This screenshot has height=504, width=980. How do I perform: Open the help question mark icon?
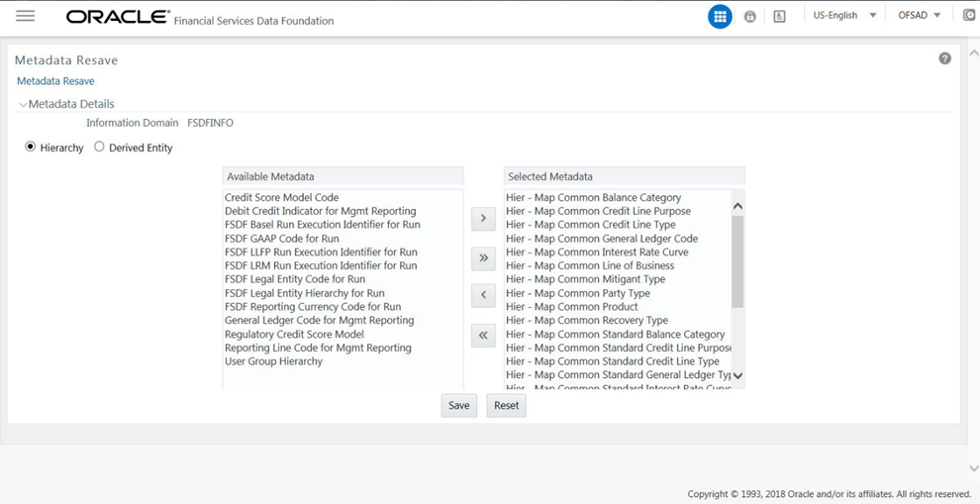[x=944, y=58]
